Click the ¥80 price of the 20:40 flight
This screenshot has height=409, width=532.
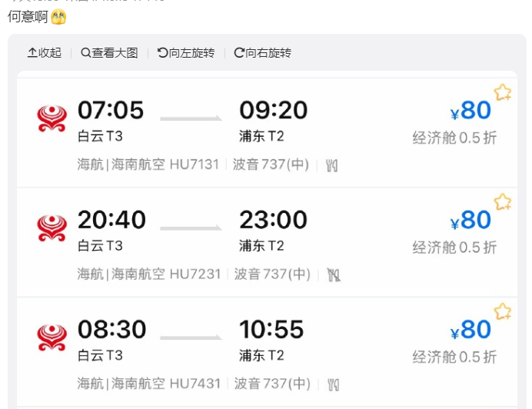tap(470, 221)
